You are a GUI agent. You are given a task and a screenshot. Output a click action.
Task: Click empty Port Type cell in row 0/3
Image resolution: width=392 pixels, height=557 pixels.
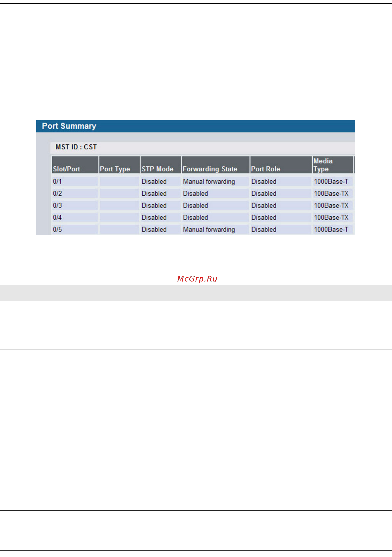tap(119, 206)
